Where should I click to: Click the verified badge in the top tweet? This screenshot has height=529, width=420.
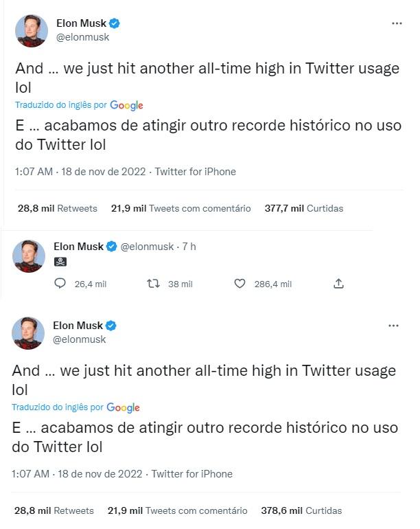115,24
